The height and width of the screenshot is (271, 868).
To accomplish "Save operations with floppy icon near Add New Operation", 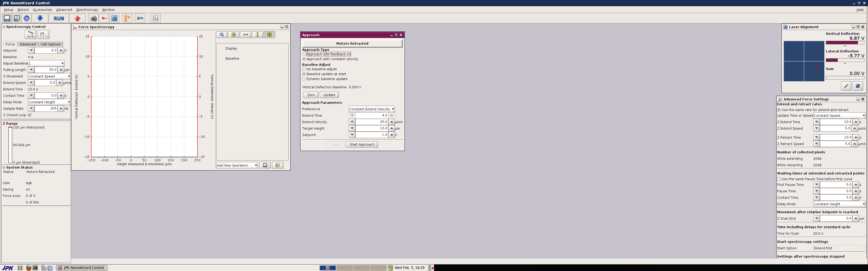I will [x=265, y=165].
